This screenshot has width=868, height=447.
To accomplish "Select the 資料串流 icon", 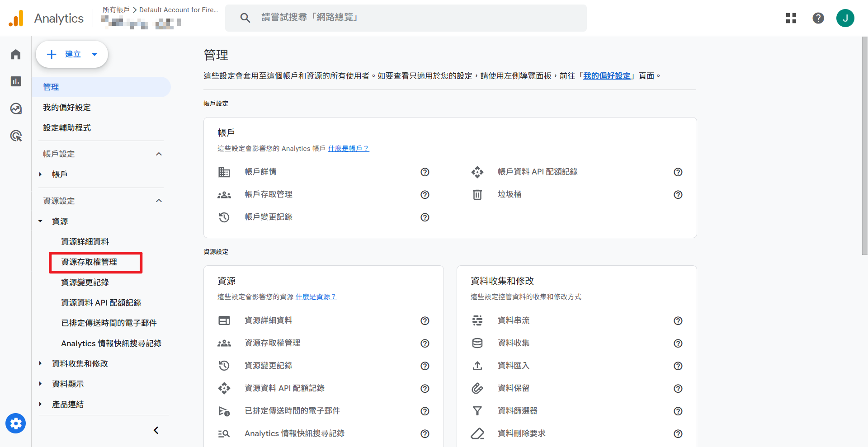I will coord(477,320).
